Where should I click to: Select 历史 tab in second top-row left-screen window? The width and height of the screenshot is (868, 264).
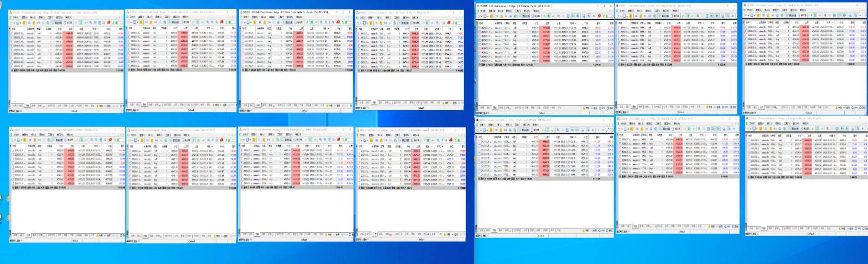[x=144, y=105]
